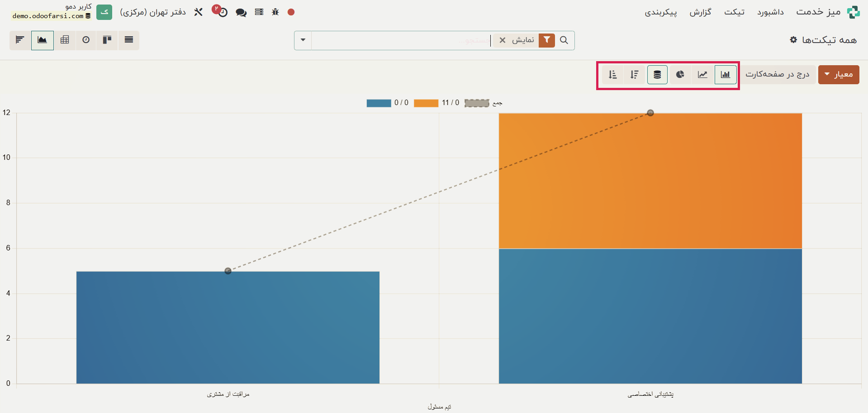
Task: Switch to the pie chart mode
Action: pyautogui.click(x=680, y=75)
